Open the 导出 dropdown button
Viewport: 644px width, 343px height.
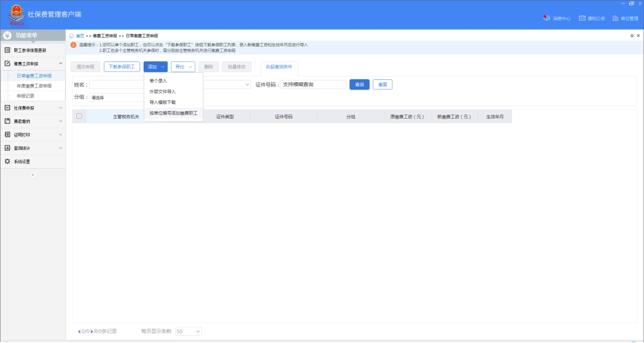(x=183, y=67)
